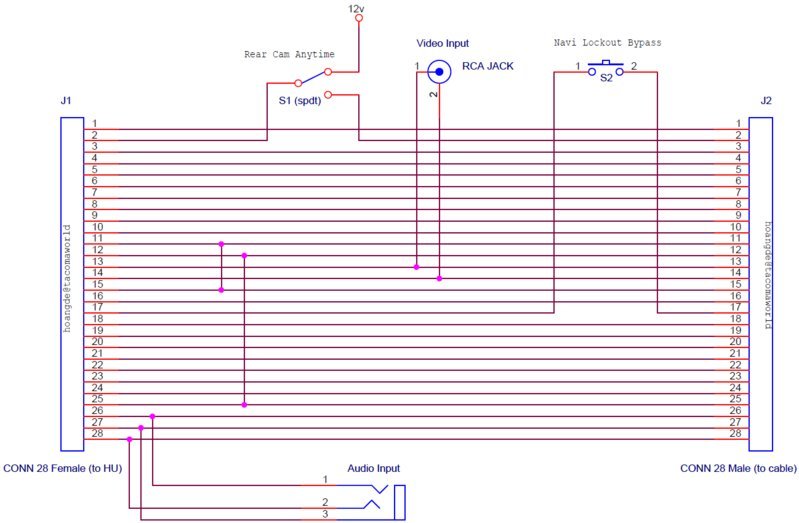This screenshot has width=799, height=523.
Task: Click pin number 28 on J2
Action: (735, 433)
